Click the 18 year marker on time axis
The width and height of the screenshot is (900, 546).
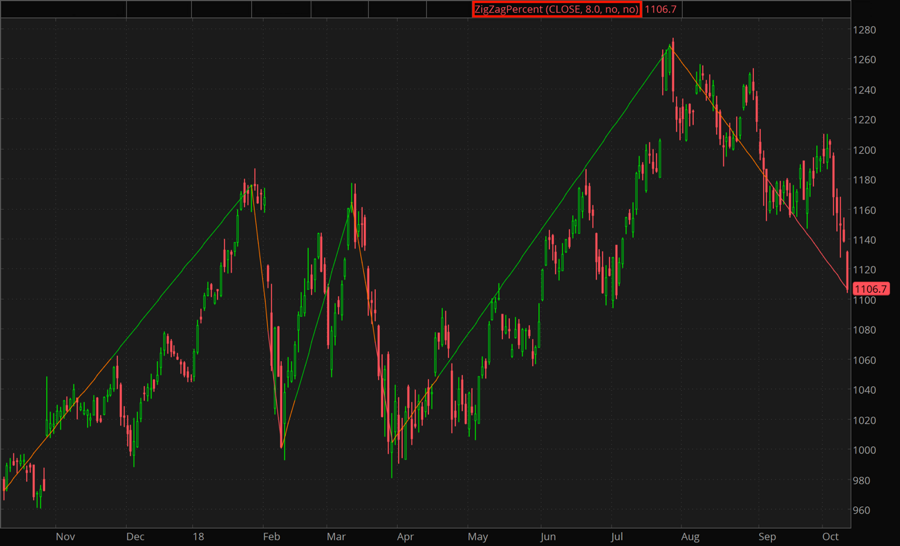coord(201,537)
